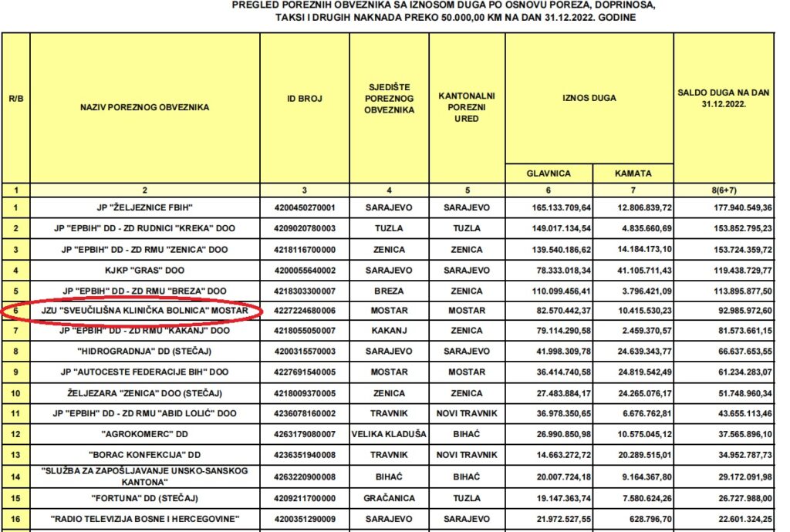Screen dimensions: 790x532
Task: Click the 'KAMATA' subheader
Action: pos(633,173)
